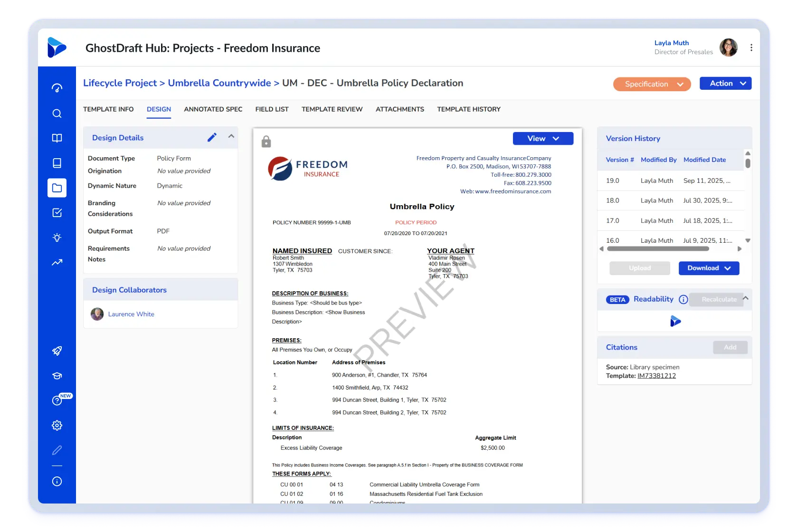
Task: Open the Action dropdown button
Action: click(725, 84)
